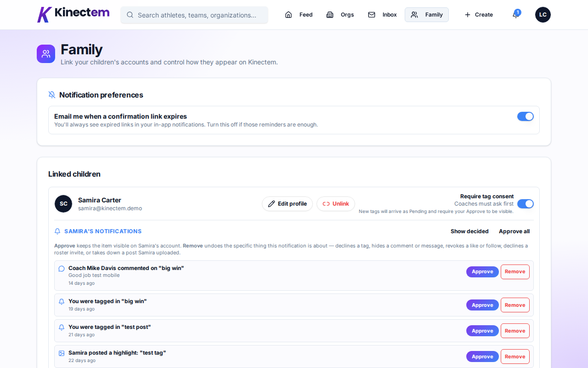Focus the search athletes, teams, organizations field
This screenshot has width=588, height=368.
[x=194, y=15]
